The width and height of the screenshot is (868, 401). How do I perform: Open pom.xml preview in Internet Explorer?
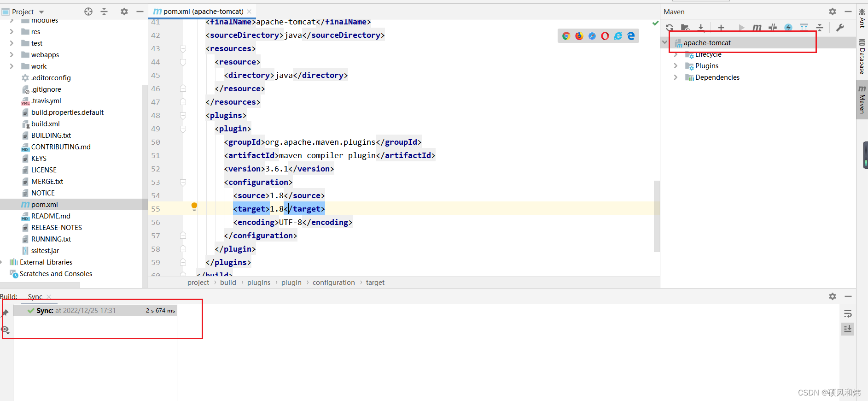(618, 36)
